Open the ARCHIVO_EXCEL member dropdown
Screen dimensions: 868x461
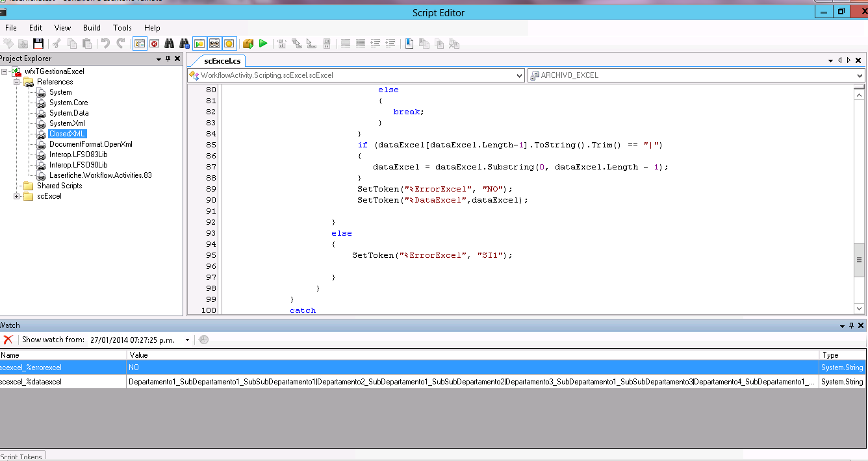pos(860,76)
